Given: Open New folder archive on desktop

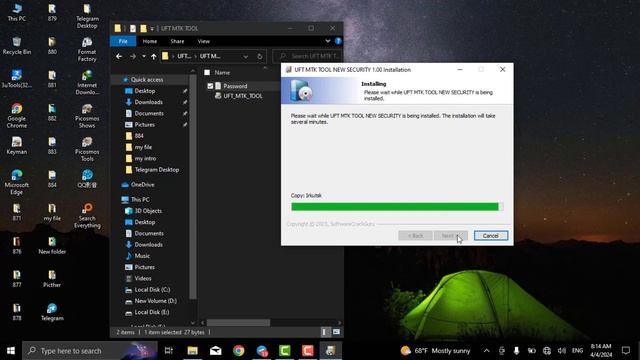Looking at the screenshot, I should (52, 245).
